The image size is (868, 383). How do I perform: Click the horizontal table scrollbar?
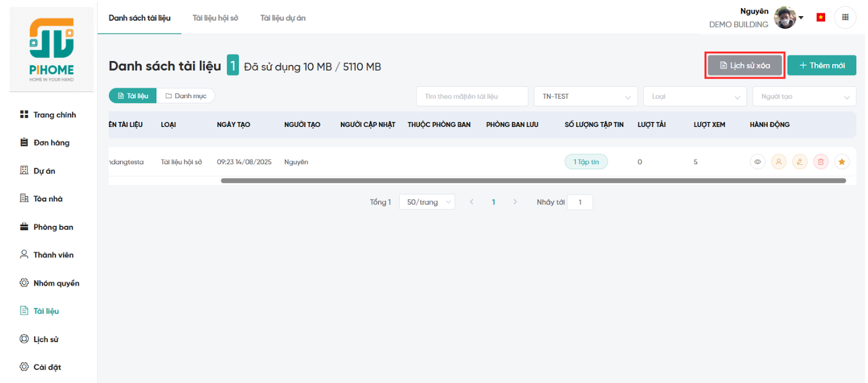(x=533, y=181)
